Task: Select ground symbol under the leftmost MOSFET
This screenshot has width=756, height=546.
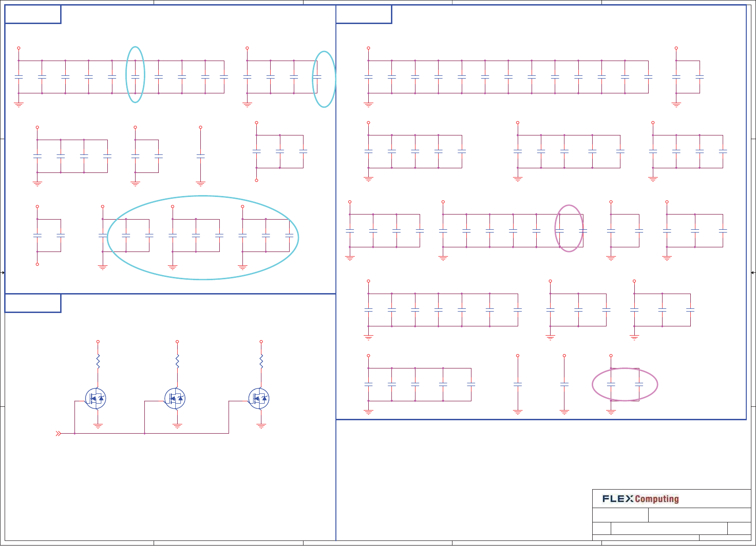Action: (x=98, y=427)
